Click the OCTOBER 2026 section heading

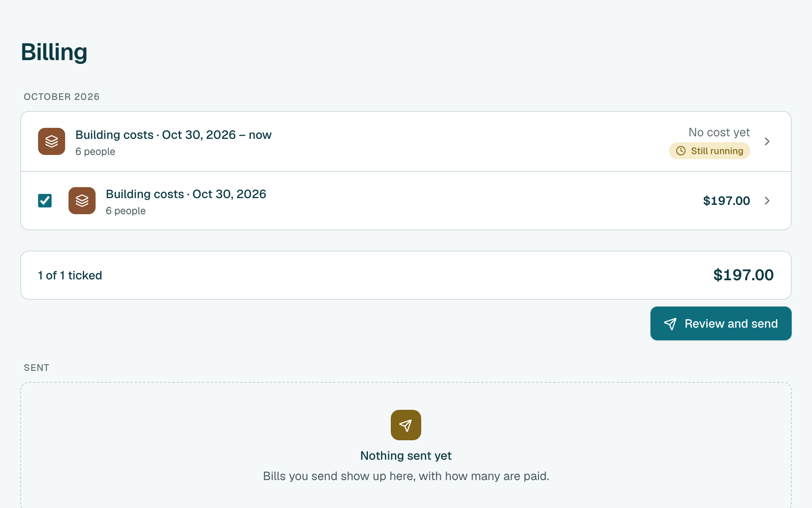pos(62,97)
